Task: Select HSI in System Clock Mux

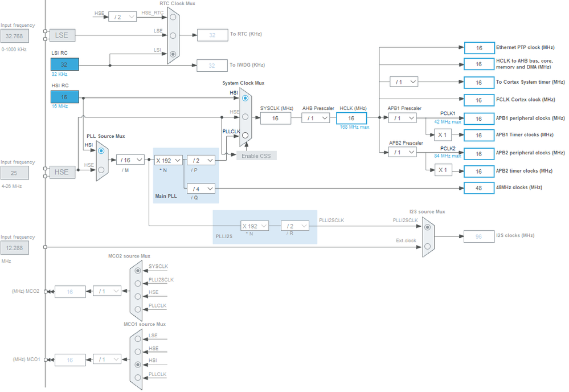Action: [x=245, y=99]
